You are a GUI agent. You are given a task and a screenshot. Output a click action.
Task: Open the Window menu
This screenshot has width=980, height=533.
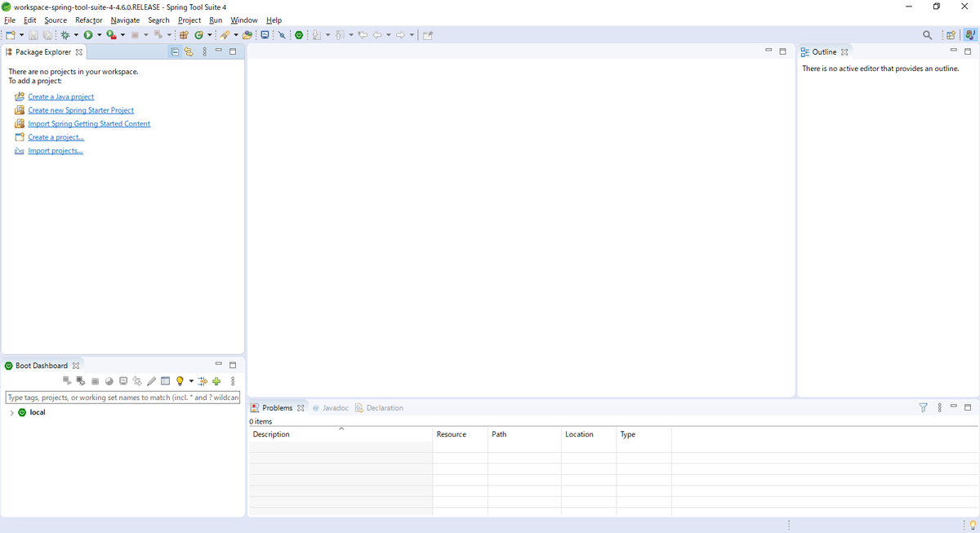tap(243, 20)
